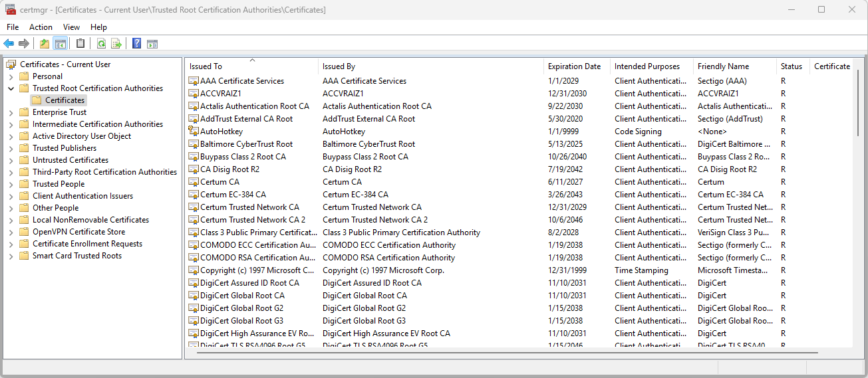
Task: Click the AutoHotkey certificate icon
Action: click(194, 132)
